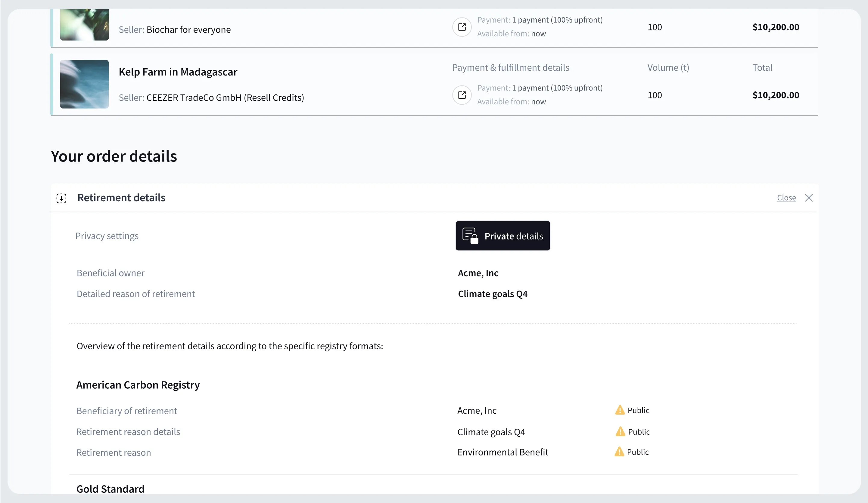Click the Acme, Inc beneficial owner value
Image resolution: width=868 pixels, height=503 pixels.
478,273
